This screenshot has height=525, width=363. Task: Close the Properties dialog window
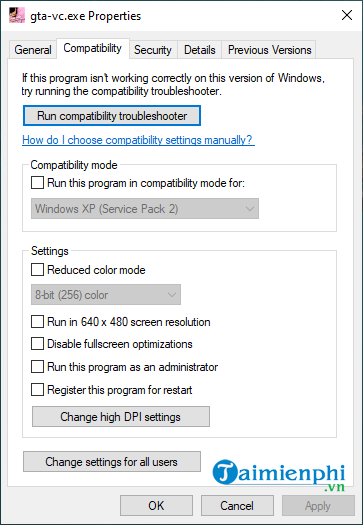tap(346, 15)
